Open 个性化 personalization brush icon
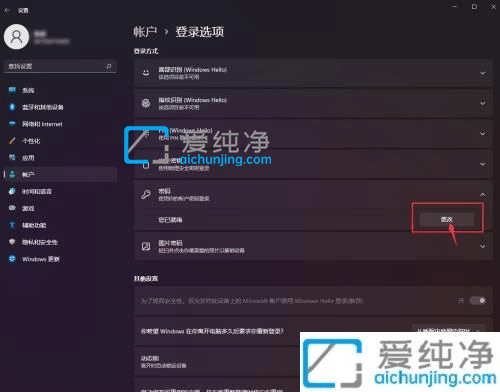 pos(12,141)
